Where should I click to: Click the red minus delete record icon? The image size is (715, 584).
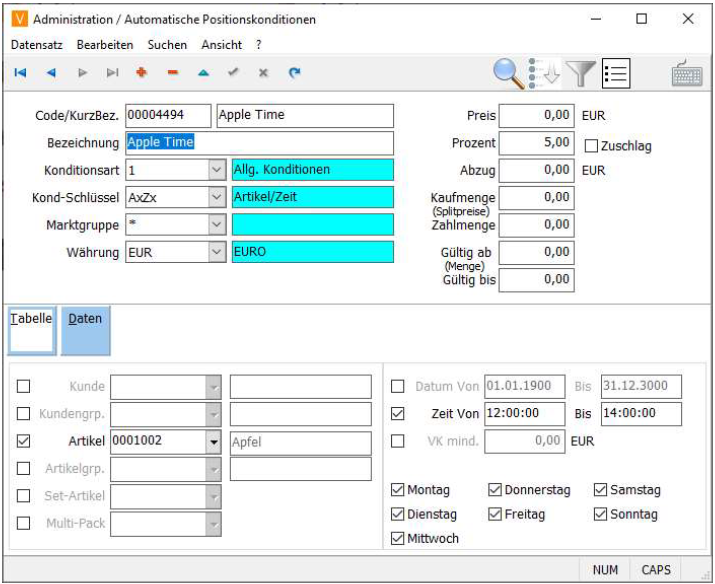click(172, 73)
